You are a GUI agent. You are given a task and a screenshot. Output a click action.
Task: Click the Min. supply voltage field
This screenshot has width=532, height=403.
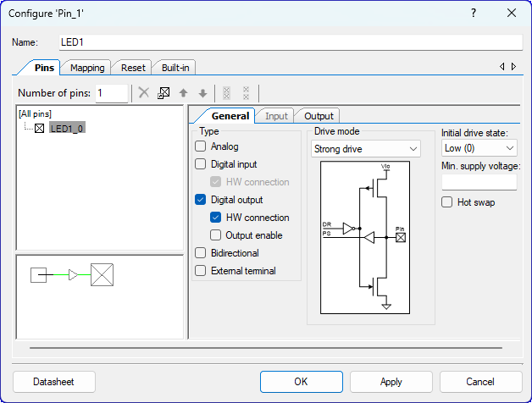point(479,182)
